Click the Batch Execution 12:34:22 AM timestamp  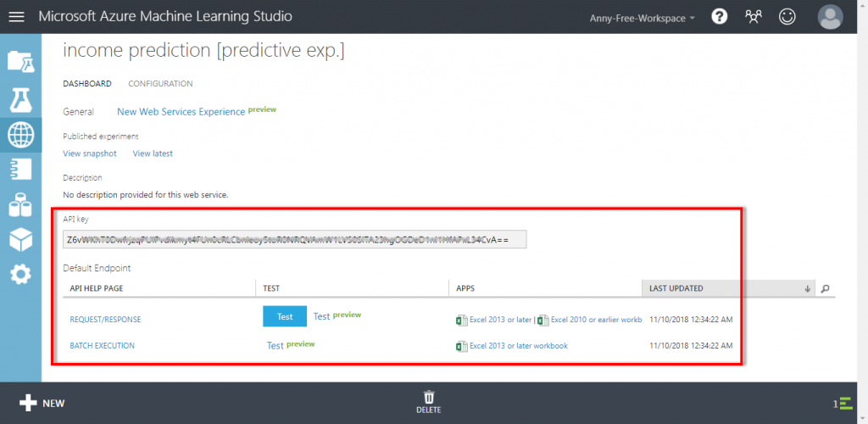coord(691,345)
